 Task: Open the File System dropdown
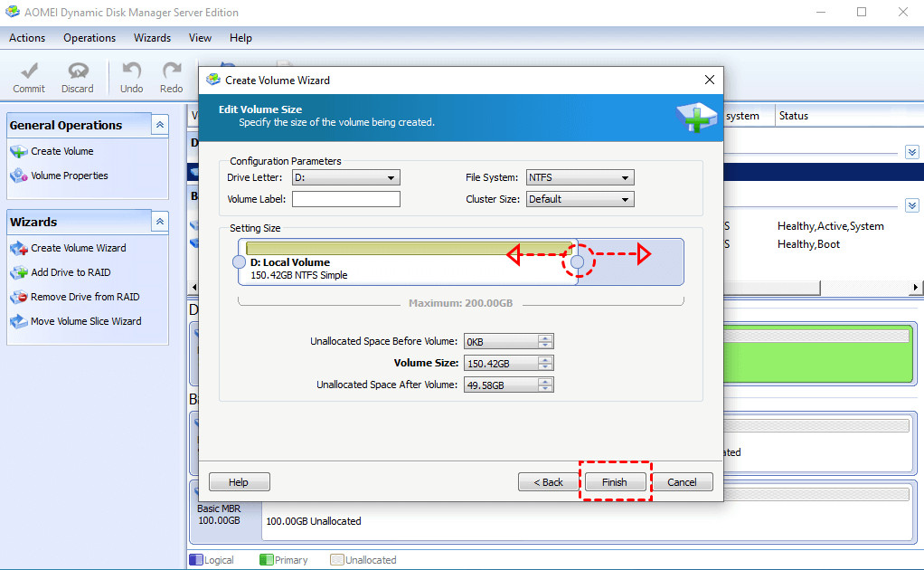(x=626, y=178)
